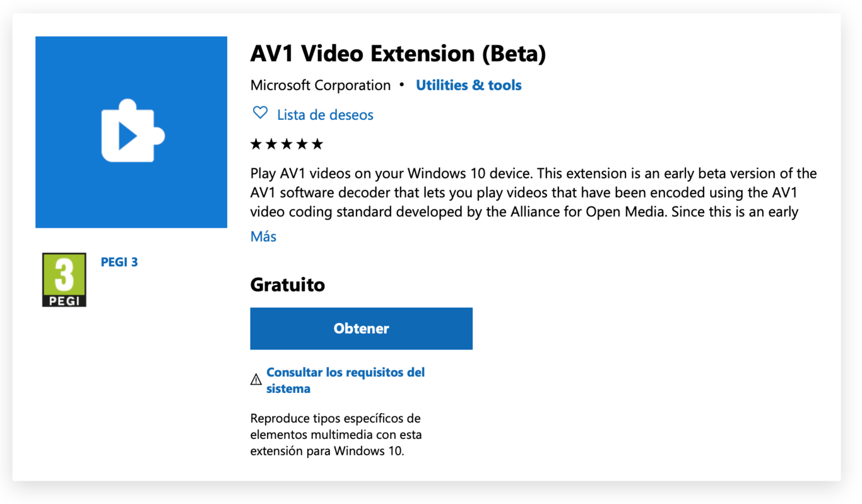Click the fifth star to rate five stars
This screenshot has width=862, height=504.
pyautogui.click(x=319, y=144)
